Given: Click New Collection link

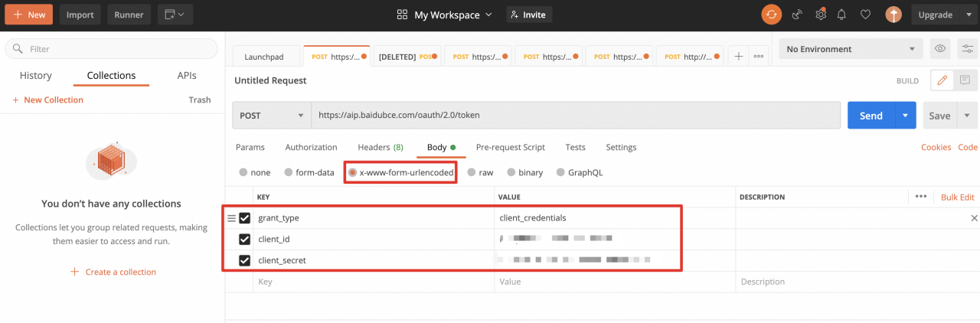Looking at the screenshot, I should pos(47,100).
